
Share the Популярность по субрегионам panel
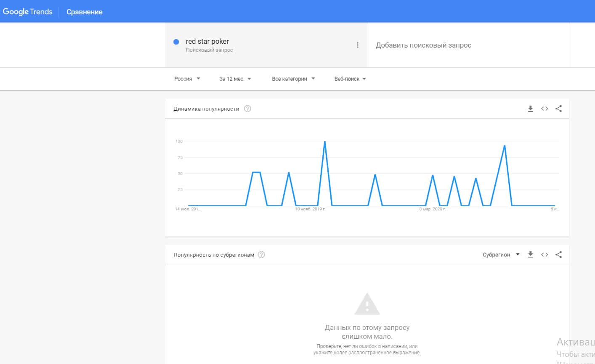[558, 255]
